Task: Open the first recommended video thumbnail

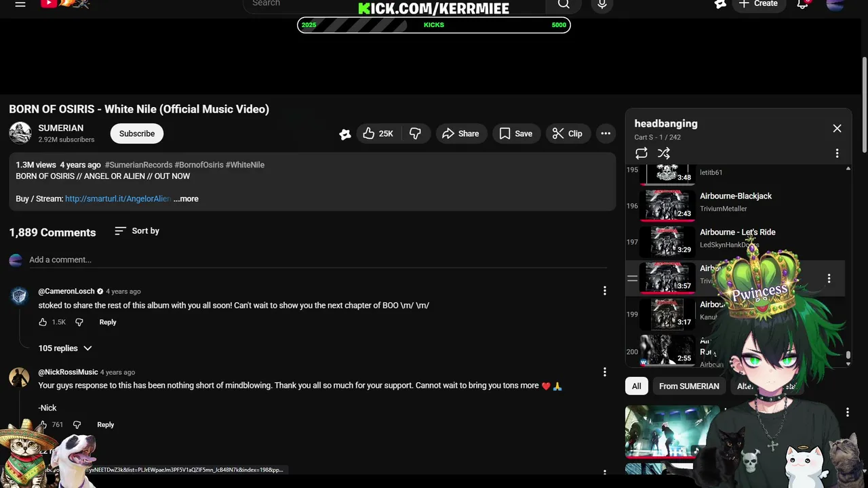Action: point(672,431)
